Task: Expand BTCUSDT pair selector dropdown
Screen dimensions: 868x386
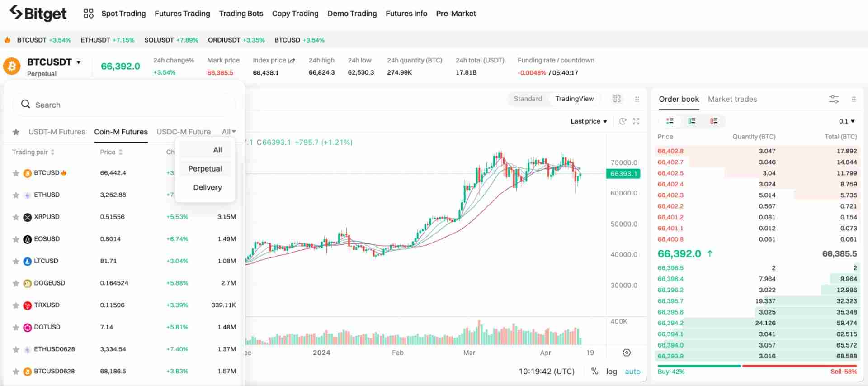Action: (x=79, y=62)
